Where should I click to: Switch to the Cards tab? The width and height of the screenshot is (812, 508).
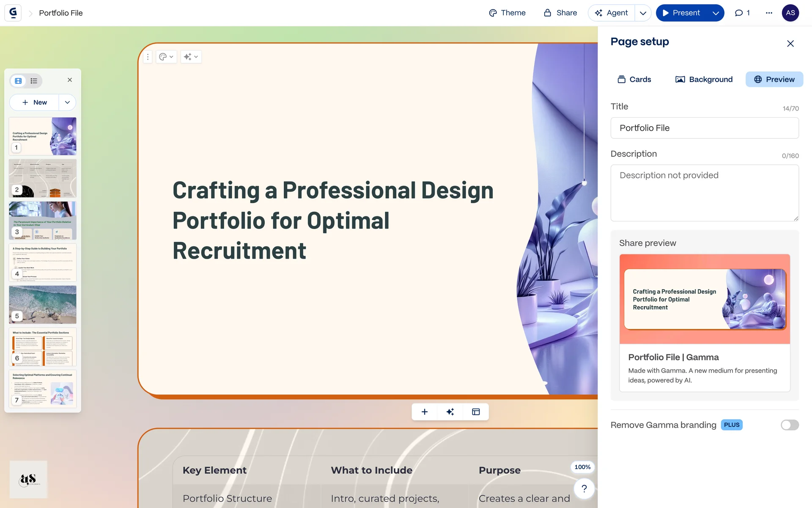(634, 79)
